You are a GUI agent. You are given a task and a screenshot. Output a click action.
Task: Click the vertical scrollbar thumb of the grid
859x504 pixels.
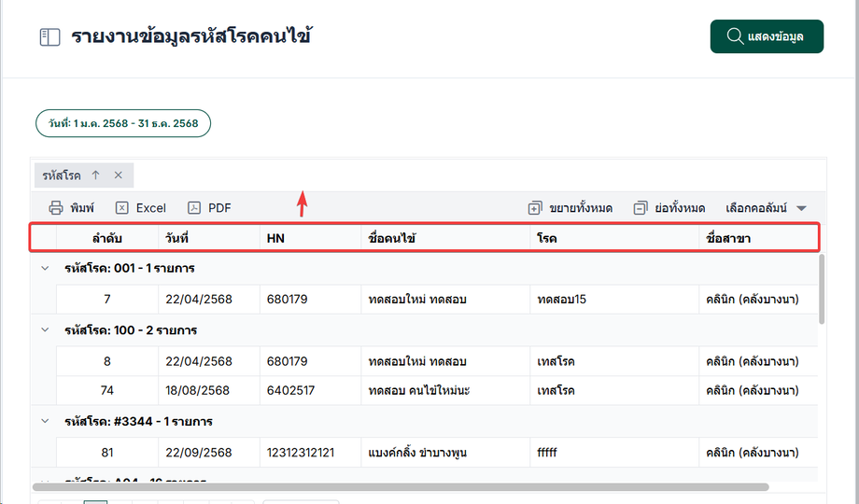click(x=822, y=289)
